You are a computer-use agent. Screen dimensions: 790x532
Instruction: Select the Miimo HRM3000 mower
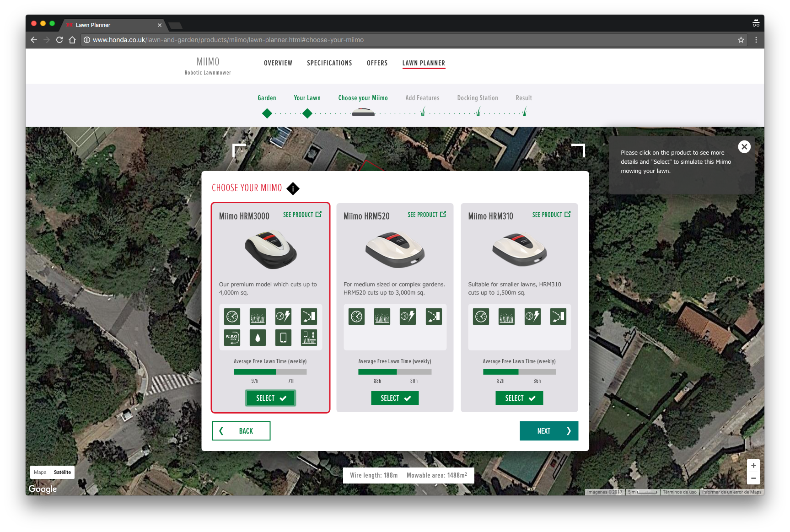(270, 398)
